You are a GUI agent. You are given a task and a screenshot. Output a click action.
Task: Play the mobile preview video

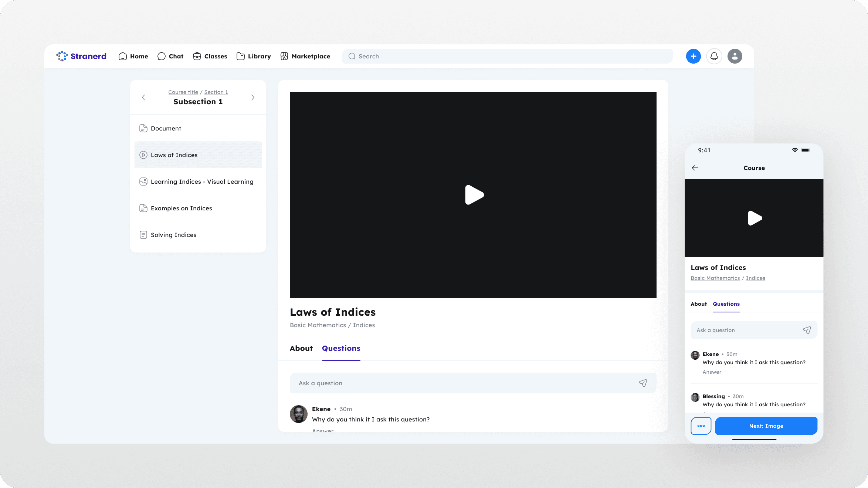(754, 218)
